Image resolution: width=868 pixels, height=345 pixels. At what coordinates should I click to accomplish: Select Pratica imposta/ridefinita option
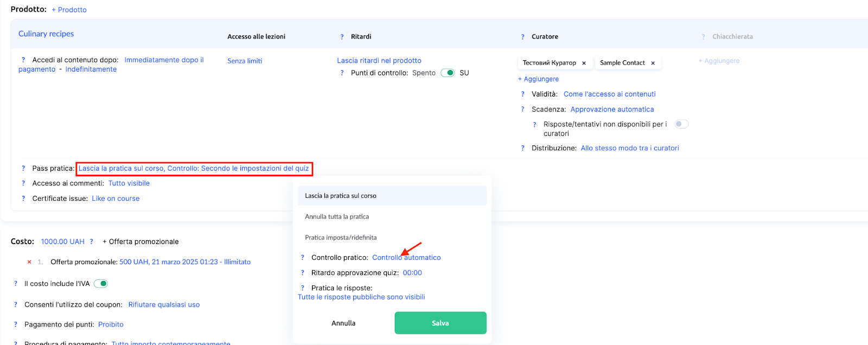pyautogui.click(x=341, y=238)
